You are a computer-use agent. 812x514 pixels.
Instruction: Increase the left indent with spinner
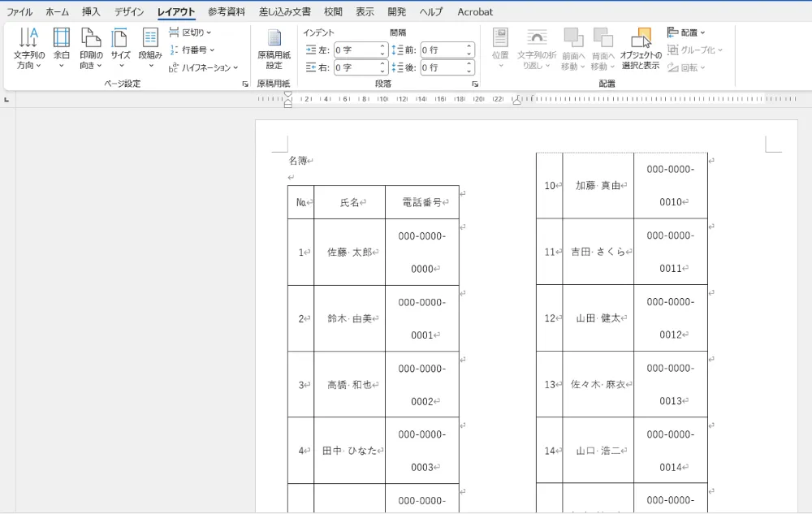(x=382, y=46)
